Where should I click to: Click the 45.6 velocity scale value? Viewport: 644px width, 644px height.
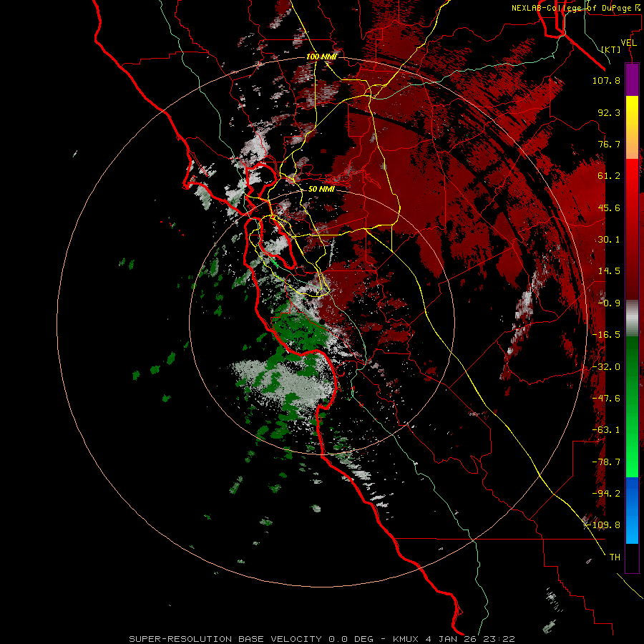click(609, 208)
